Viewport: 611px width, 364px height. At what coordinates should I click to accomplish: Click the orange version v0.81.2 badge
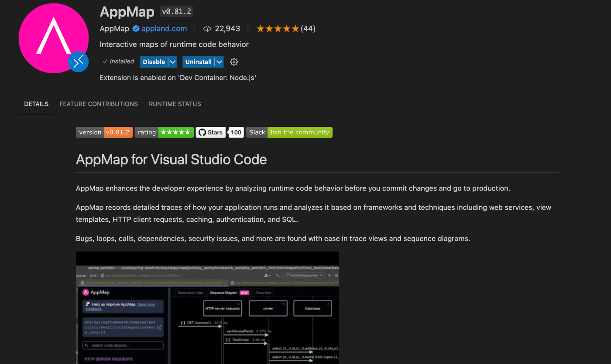coord(104,132)
